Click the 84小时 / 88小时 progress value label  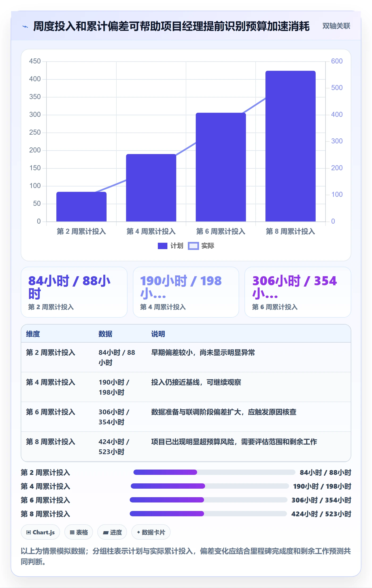click(325, 472)
